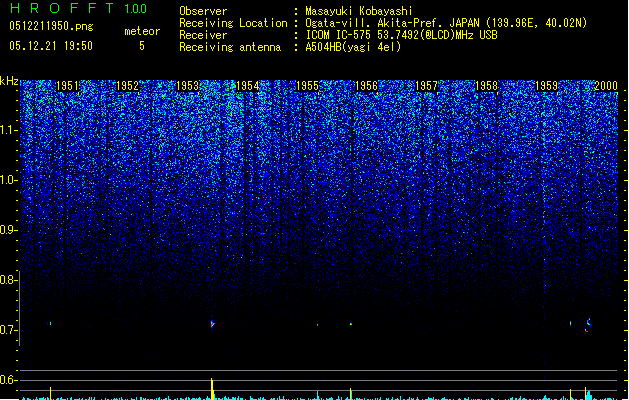629x400 pixels.
Task: Click the tallest yellow power spike after 1953
Action: (212, 388)
